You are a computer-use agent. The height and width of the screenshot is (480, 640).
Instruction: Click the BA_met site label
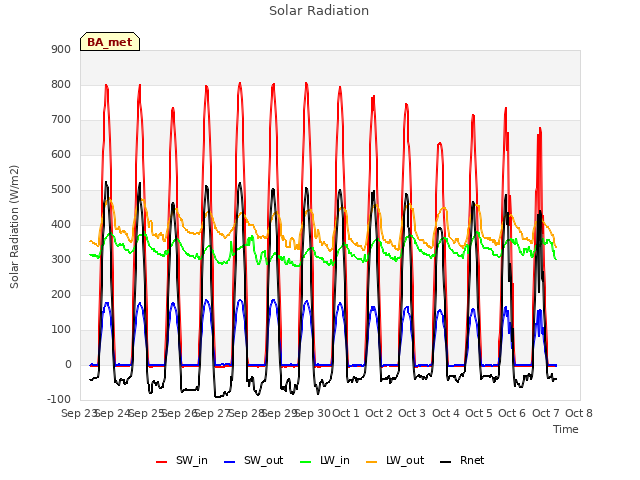click(110, 42)
